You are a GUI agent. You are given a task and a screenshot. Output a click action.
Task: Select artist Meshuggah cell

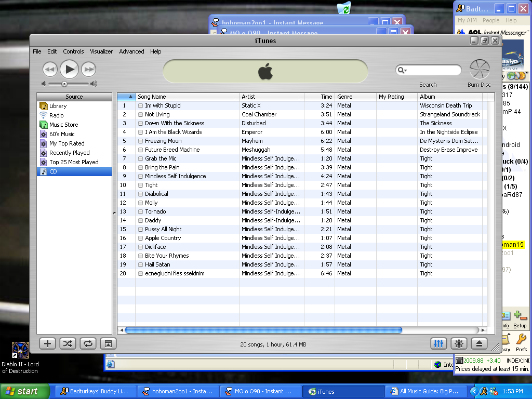point(256,150)
